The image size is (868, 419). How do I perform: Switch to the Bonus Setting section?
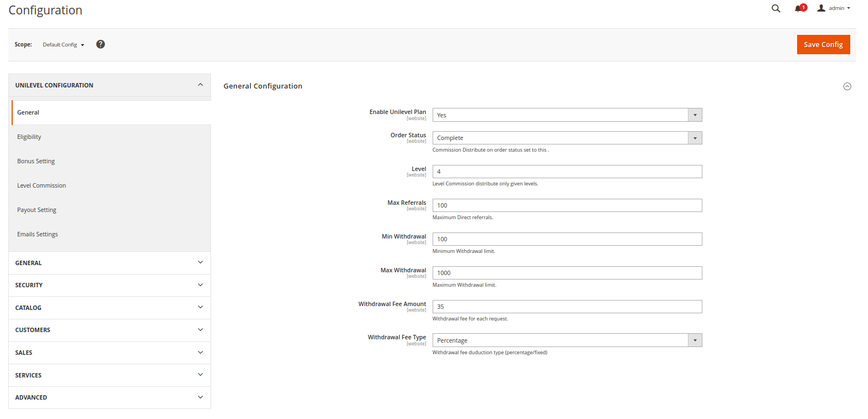[35, 161]
